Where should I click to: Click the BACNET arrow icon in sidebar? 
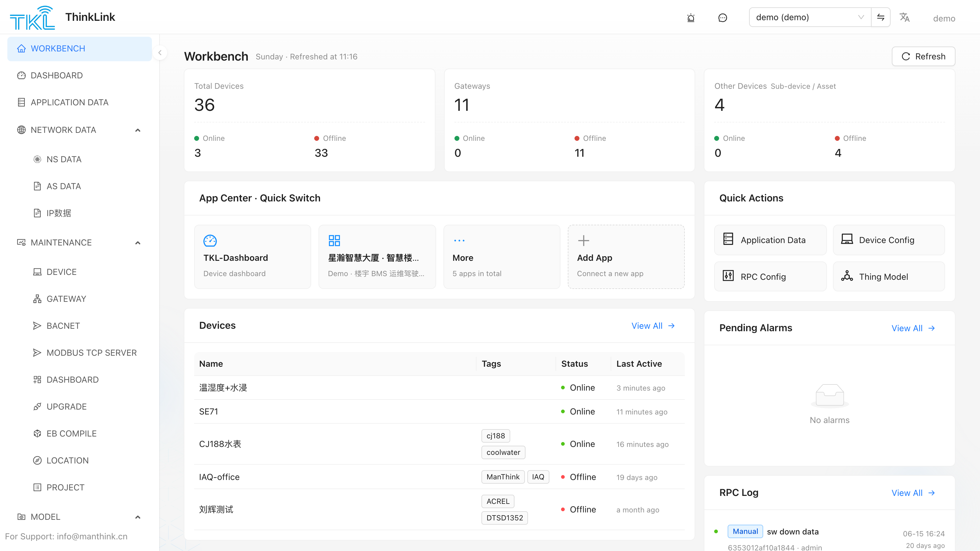(x=37, y=326)
